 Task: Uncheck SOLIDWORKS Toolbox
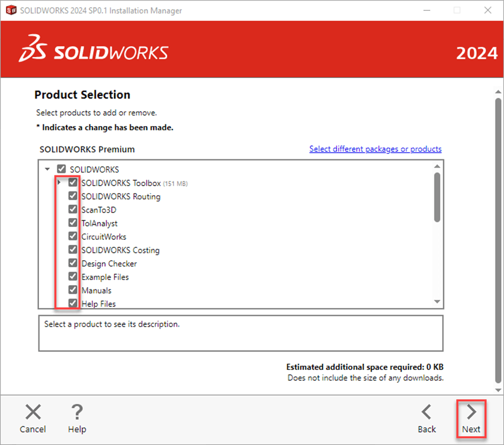(x=73, y=182)
